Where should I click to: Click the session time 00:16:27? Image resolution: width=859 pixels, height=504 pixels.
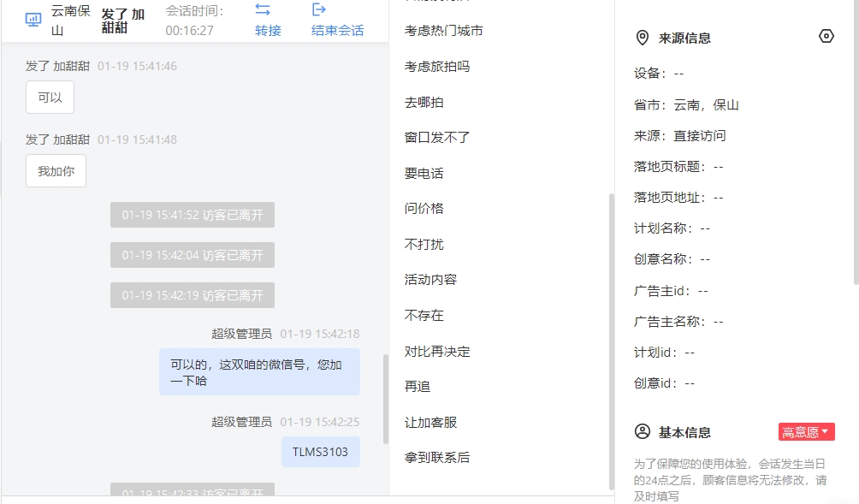[190, 31]
